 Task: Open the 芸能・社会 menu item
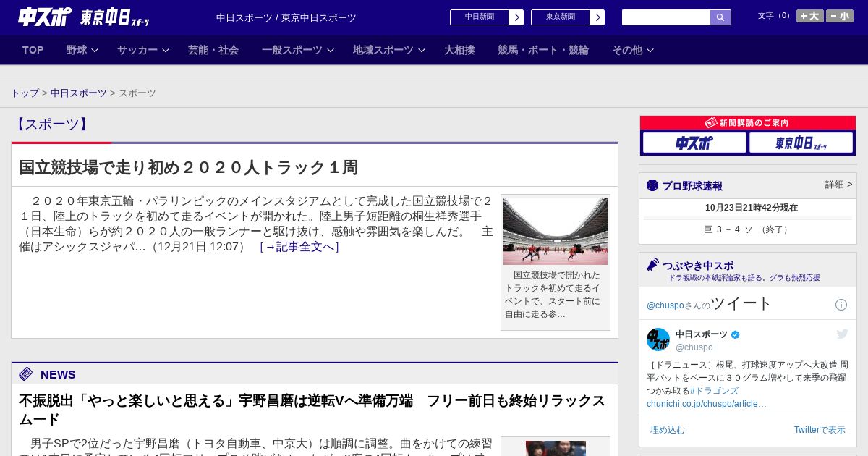pos(213,50)
